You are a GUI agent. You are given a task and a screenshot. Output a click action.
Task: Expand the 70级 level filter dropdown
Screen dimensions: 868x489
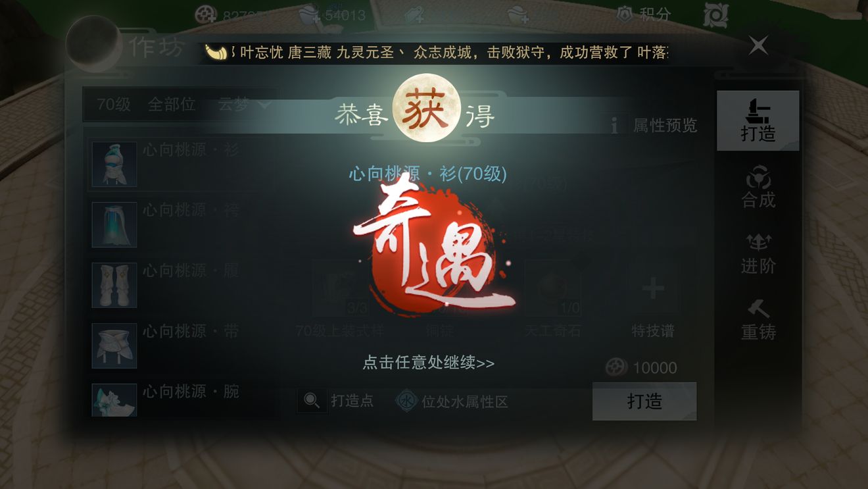(114, 104)
